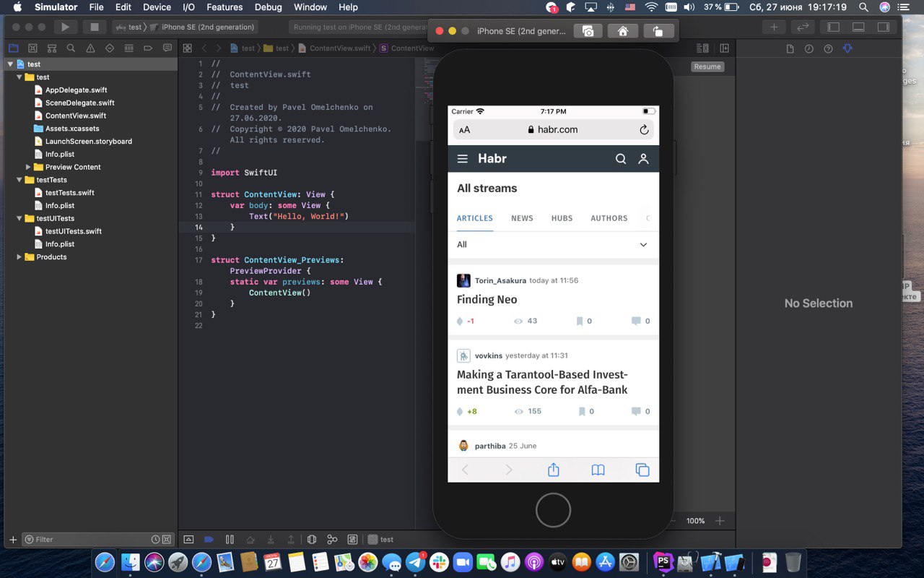Collapse the testTests group
Viewport: 924px width, 578px height.
(x=19, y=180)
